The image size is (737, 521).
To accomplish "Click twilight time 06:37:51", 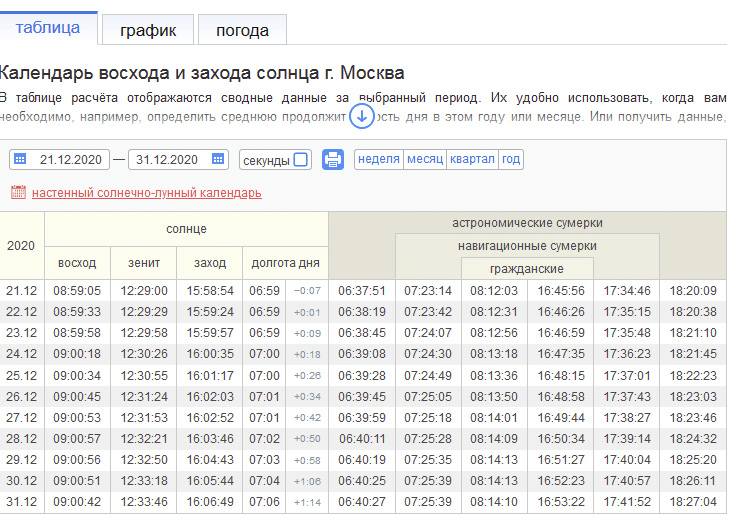I will click(x=362, y=291).
